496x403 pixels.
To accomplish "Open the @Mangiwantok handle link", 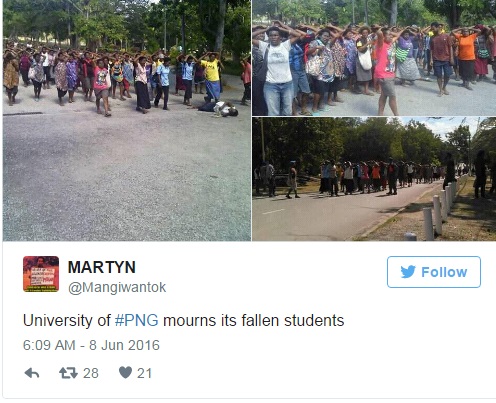I will (x=117, y=287).
